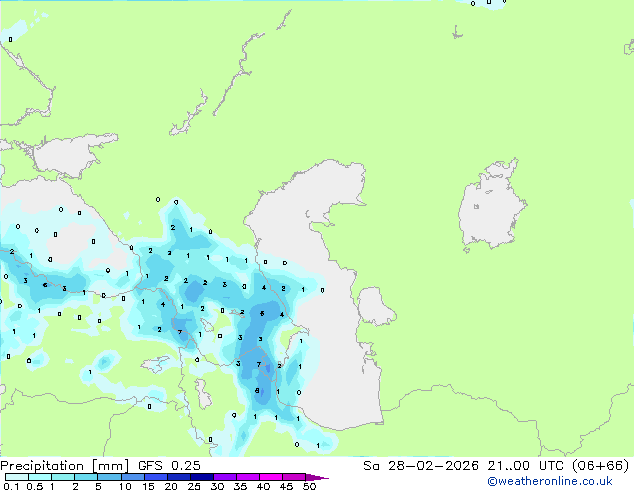
Task: Pick the 2–5 mm legend swatch
Action: 86,477
